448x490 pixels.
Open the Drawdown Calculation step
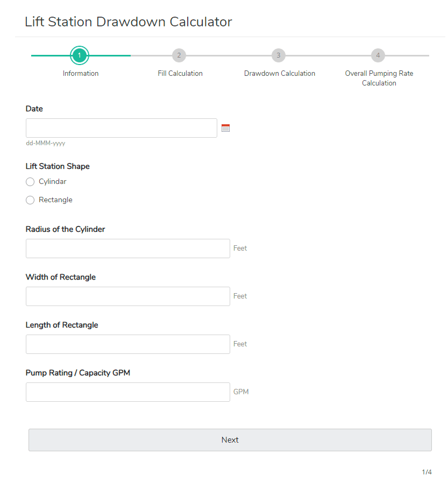pos(279,73)
